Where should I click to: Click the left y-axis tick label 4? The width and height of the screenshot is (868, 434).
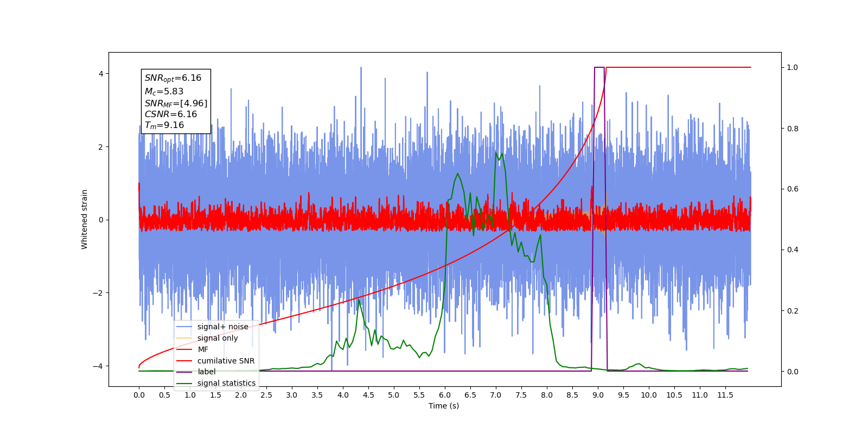[101, 74]
